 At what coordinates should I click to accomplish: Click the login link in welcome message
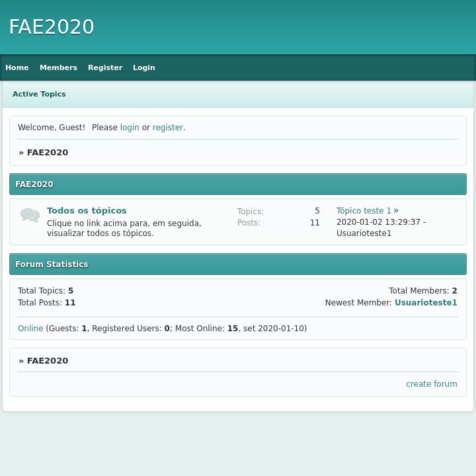tap(130, 128)
